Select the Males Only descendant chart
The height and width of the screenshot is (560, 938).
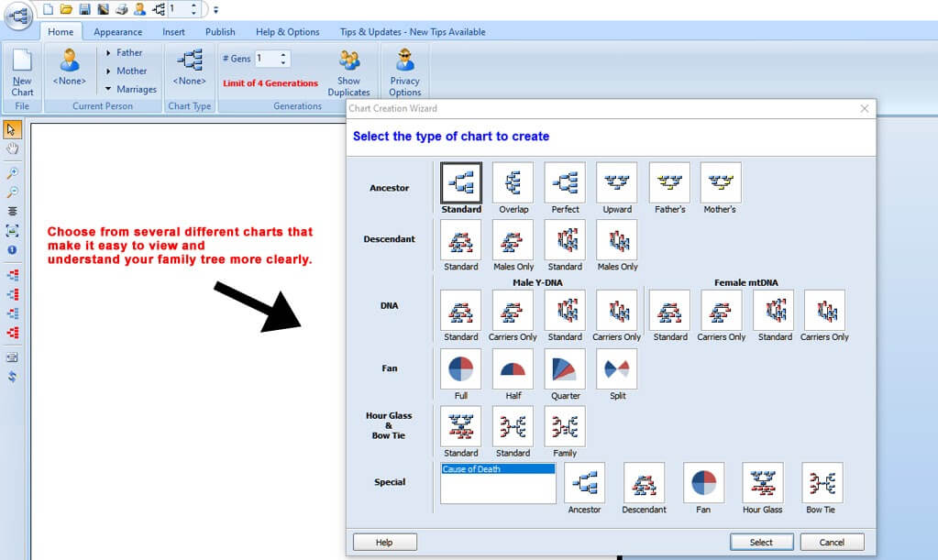512,242
